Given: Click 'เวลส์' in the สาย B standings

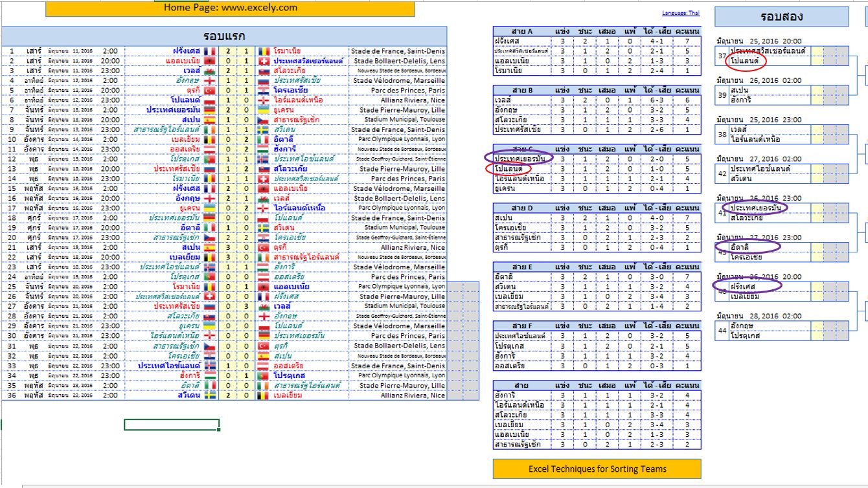Looking at the screenshot, I should click(503, 100).
